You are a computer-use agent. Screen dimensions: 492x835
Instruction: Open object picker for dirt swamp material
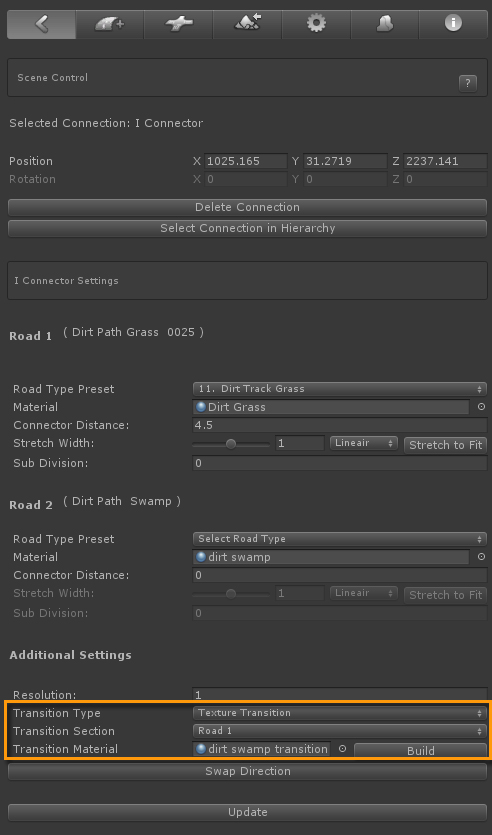click(x=481, y=557)
